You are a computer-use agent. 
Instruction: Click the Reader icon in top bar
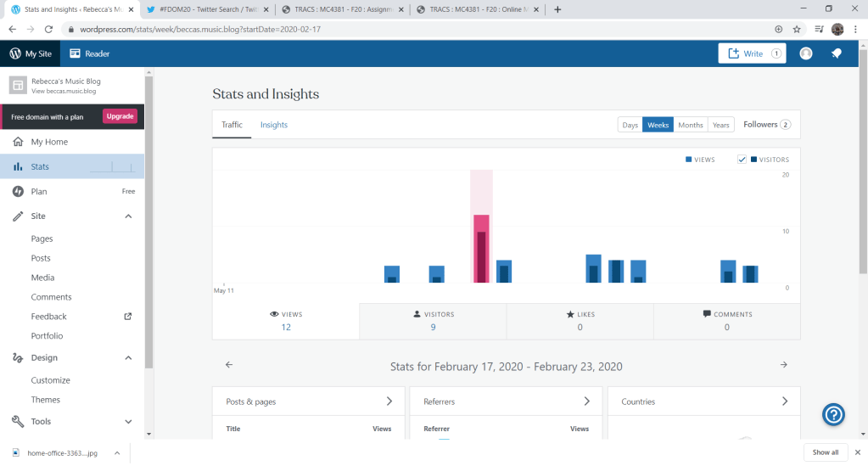pyautogui.click(x=76, y=53)
